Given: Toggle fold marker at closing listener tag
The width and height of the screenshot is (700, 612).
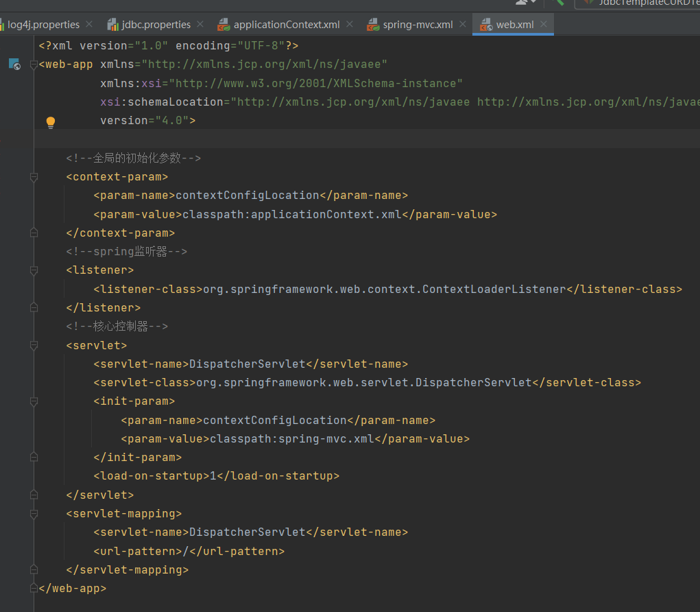Looking at the screenshot, I should (34, 308).
